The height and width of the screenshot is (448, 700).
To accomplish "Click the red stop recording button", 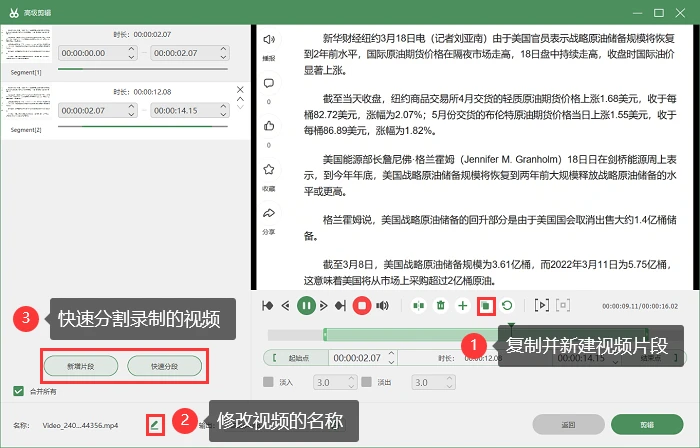I will [362, 306].
